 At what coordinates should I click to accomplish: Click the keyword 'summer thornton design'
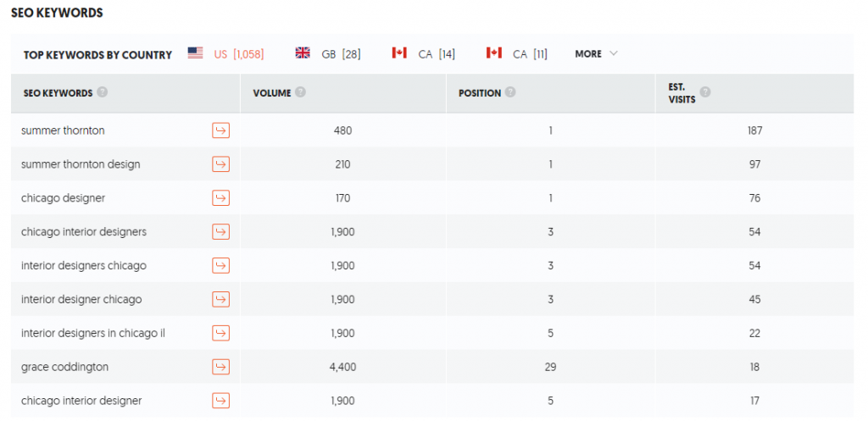pyautogui.click(x=81, y=165)
